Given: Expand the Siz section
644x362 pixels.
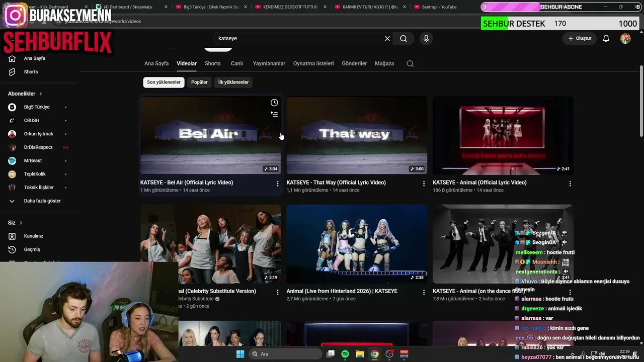Looking at the screenshot, I should [x=15, y=223].
